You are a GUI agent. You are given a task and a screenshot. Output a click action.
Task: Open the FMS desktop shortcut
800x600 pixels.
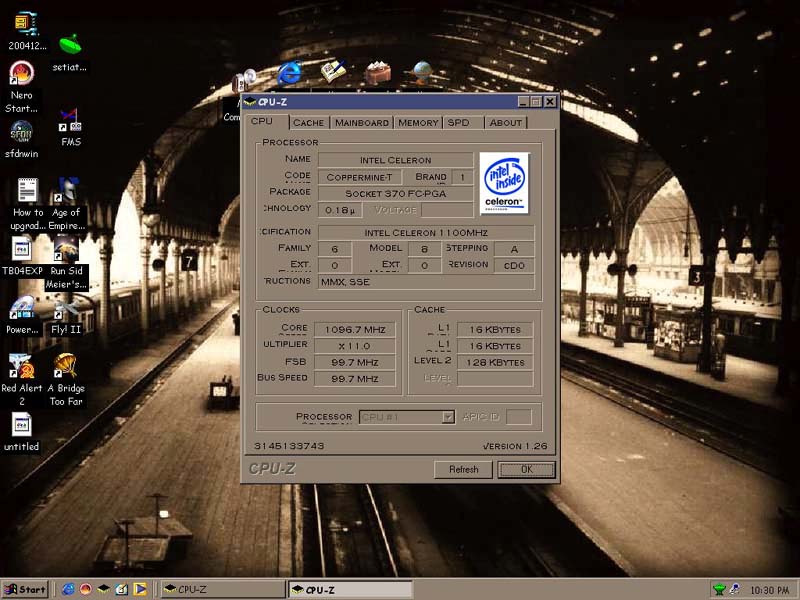pyautogui.click(x=70, y=121)
